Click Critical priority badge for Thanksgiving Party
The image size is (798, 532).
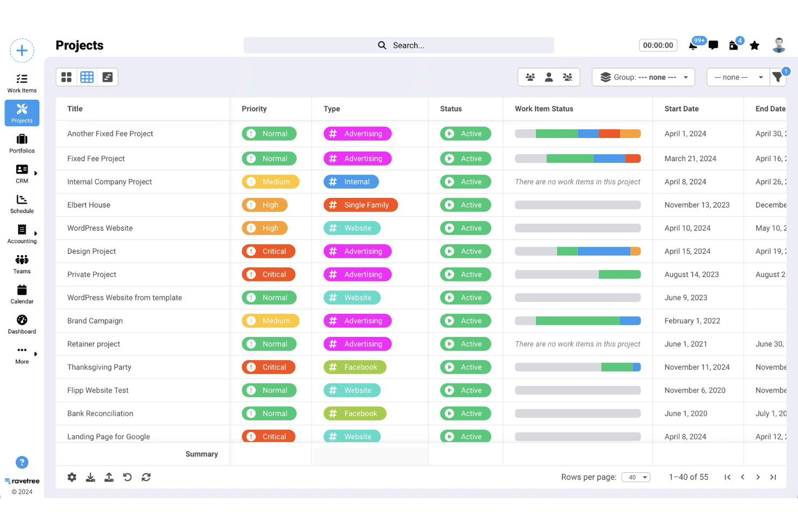pos(269,367)
